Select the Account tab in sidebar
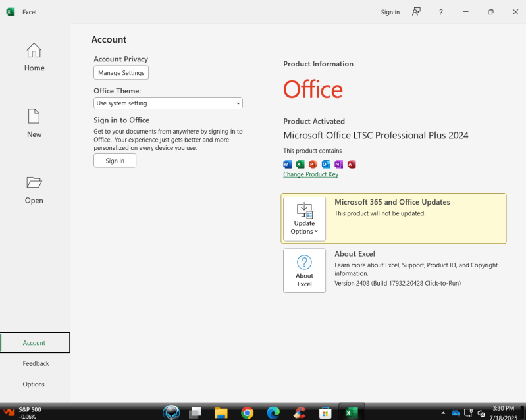 35,342
